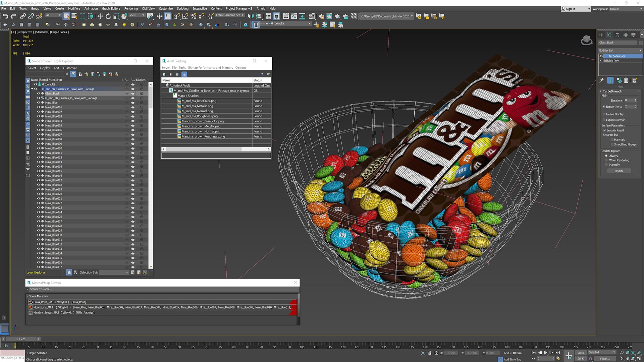
Task: Uncheck the Smooth Result checkbox
Action: click(x=604, y=130)
